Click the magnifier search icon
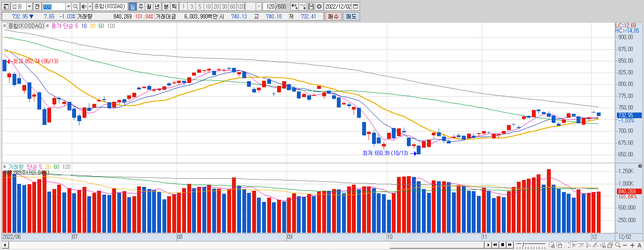The width and height of the screenshot is (644, 250). tap(76, 6)
